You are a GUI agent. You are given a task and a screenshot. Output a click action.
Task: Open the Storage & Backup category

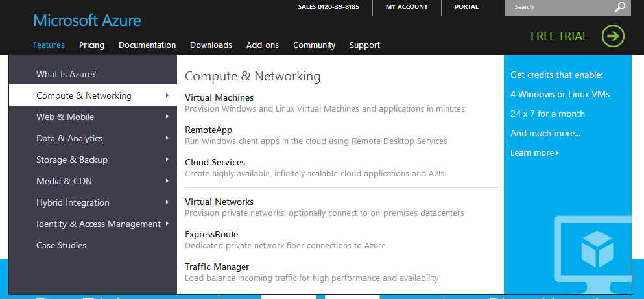72,160
